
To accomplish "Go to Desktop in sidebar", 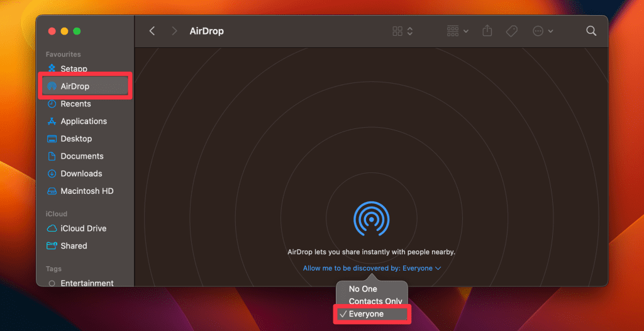I will pos(76,138).
